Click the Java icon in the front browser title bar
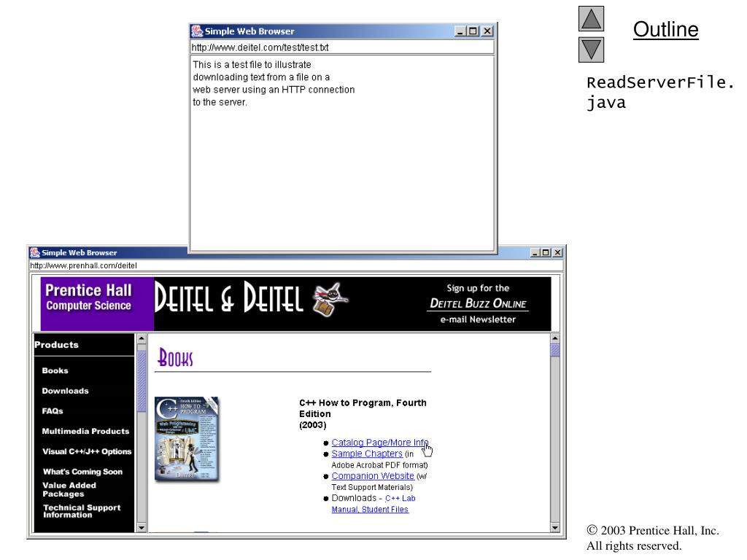 point(197,31)
